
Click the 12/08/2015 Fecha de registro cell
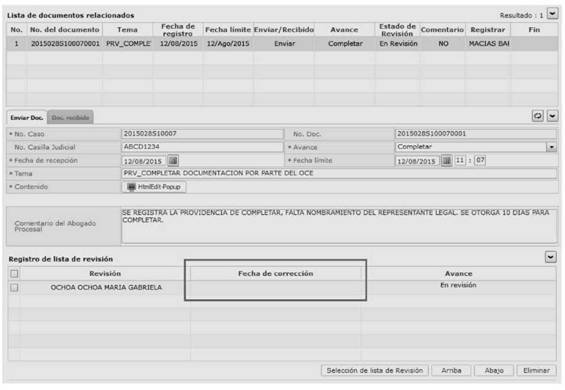[178, 44]
